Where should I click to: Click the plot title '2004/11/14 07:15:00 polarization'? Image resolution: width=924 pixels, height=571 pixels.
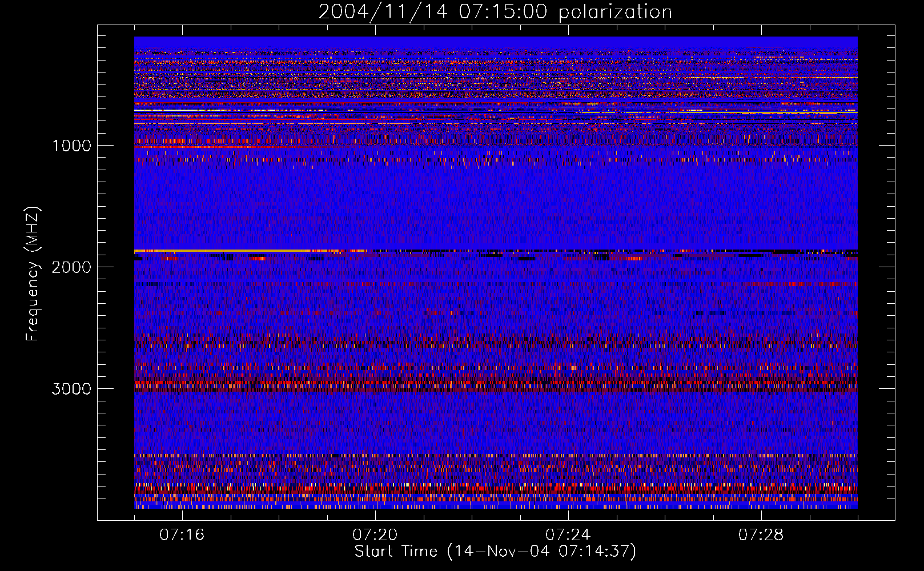pos(495,11)
